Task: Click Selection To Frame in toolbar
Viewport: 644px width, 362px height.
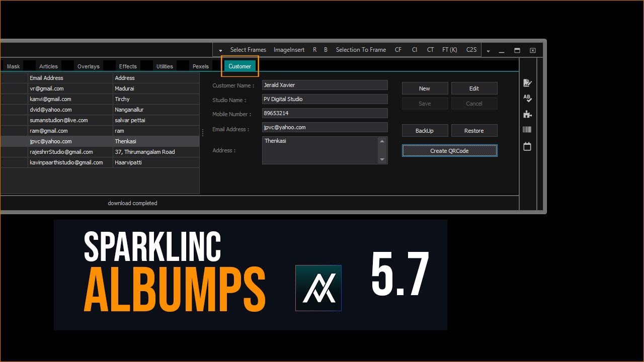Action: coord(361,50)
